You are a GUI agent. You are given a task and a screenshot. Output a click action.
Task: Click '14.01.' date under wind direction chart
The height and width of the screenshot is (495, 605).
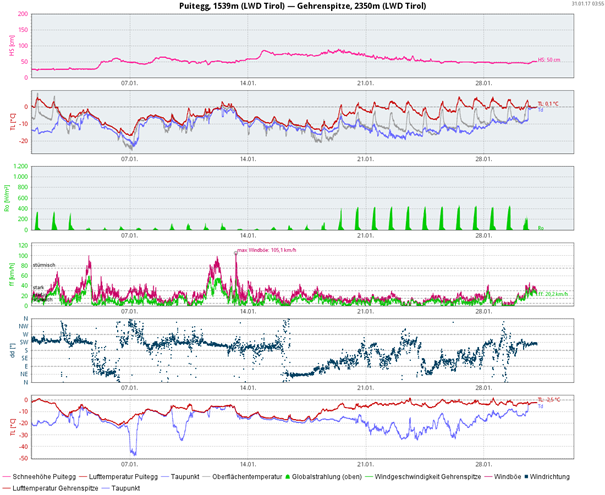click(x=248, y=387)
